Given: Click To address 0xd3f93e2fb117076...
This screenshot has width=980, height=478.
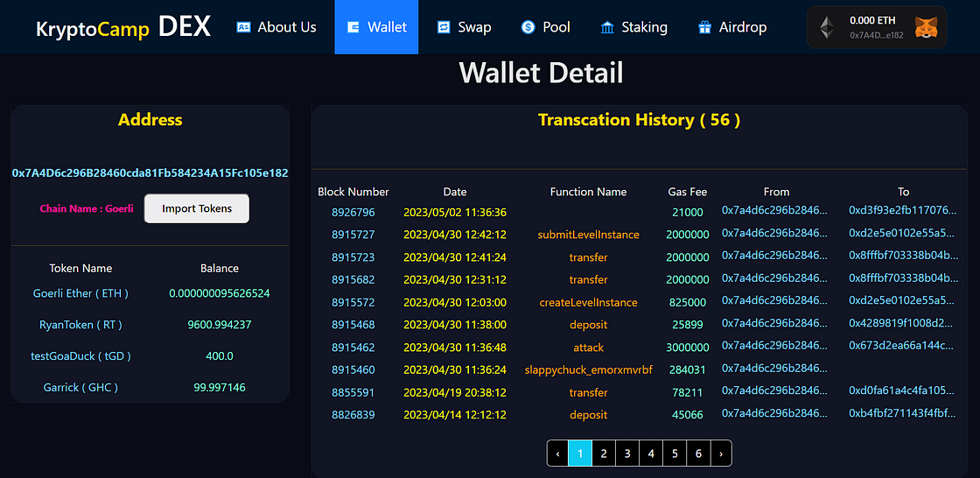Looking at the screenshot, I should pos(902,212).
